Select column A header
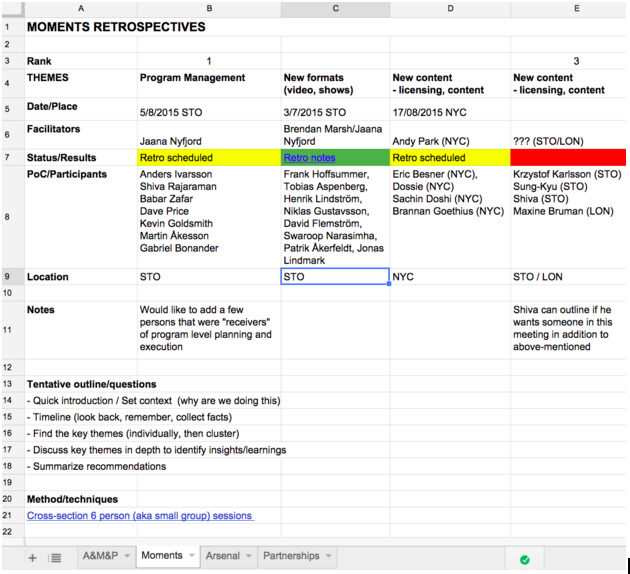The height and width of the screenshot is (574, 630). (x=81, y=9)
